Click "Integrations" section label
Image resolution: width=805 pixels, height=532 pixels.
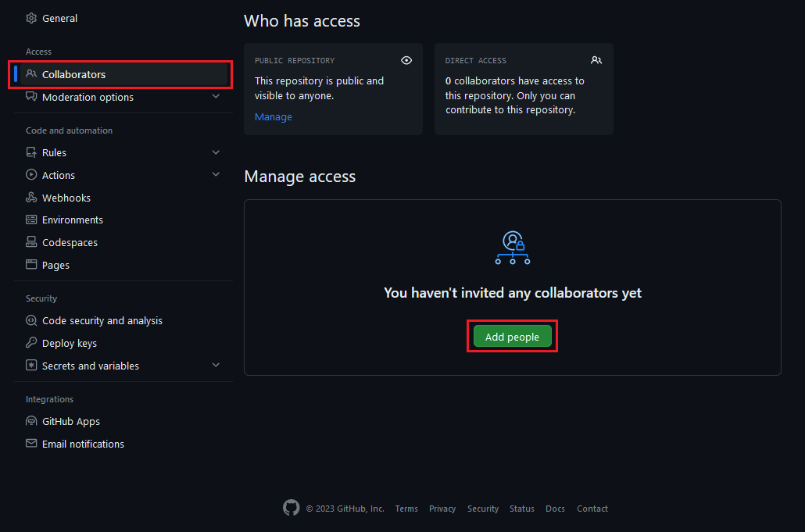coord(49,399)
